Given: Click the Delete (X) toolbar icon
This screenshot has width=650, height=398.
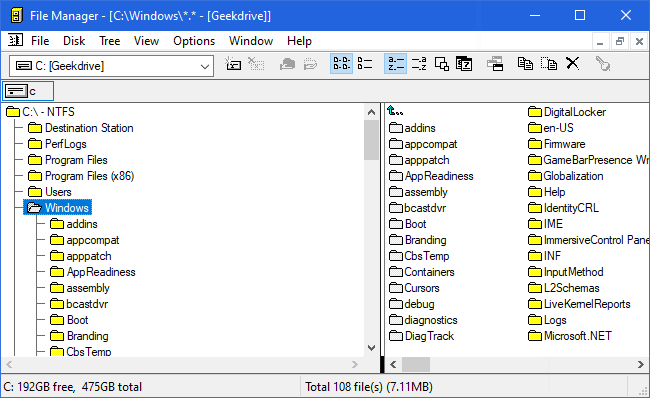Looking at the screenshot, I should click(x=572, y=63).
